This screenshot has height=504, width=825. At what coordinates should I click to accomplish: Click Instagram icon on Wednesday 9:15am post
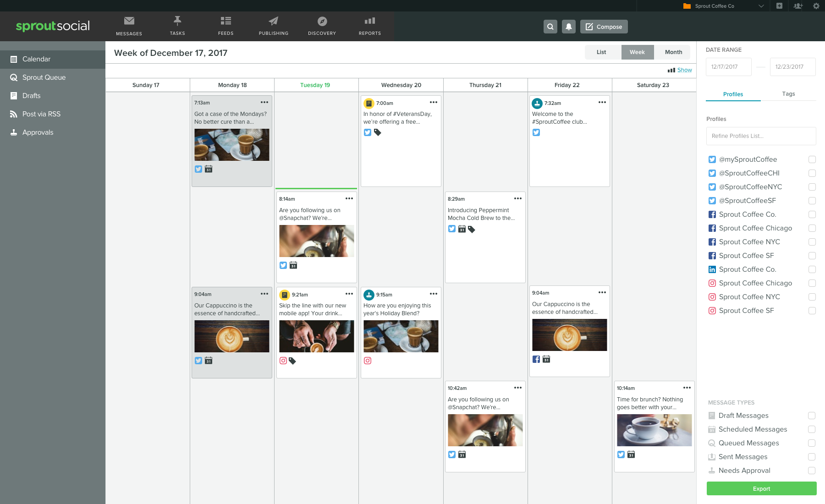pos(368,361)
